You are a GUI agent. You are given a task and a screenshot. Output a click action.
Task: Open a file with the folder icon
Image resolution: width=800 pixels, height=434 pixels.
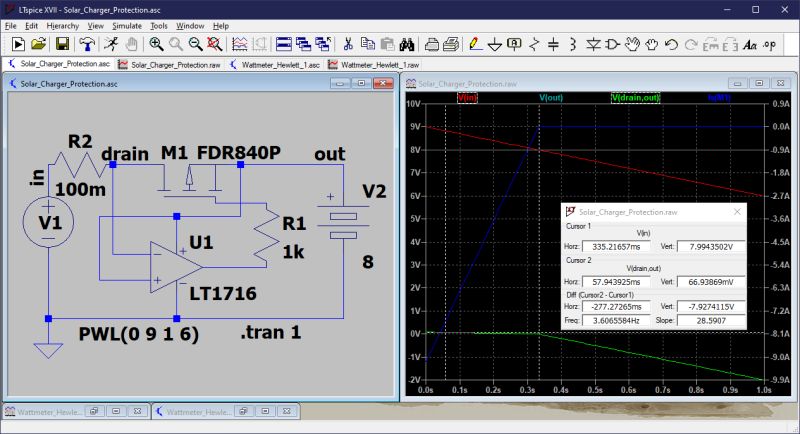click(x=39, y=44)
